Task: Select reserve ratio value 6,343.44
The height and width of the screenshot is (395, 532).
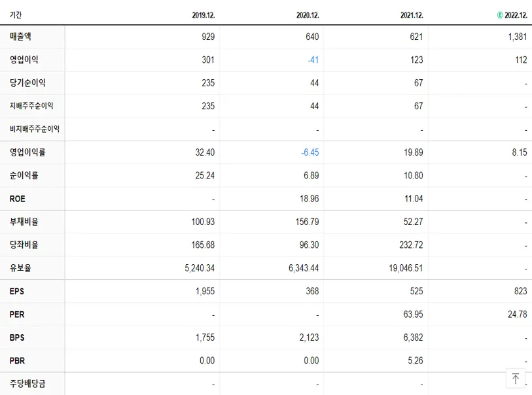Action: (304, 268)
